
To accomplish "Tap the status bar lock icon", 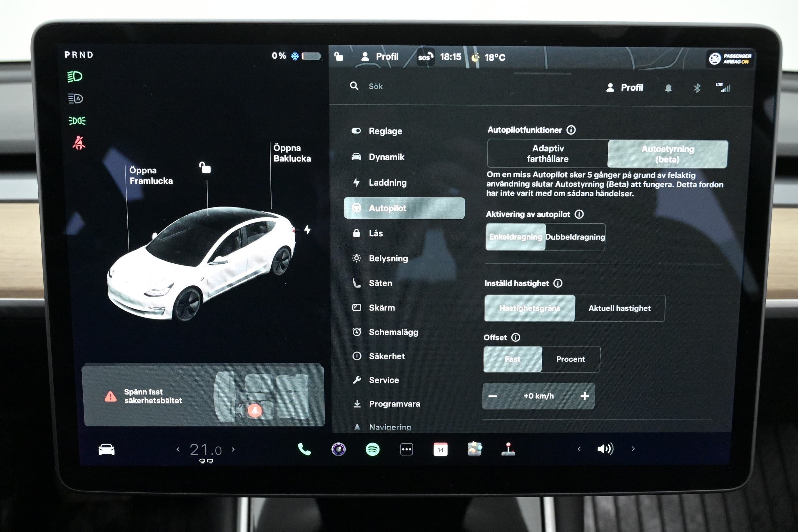I will (x=339, y=56).
